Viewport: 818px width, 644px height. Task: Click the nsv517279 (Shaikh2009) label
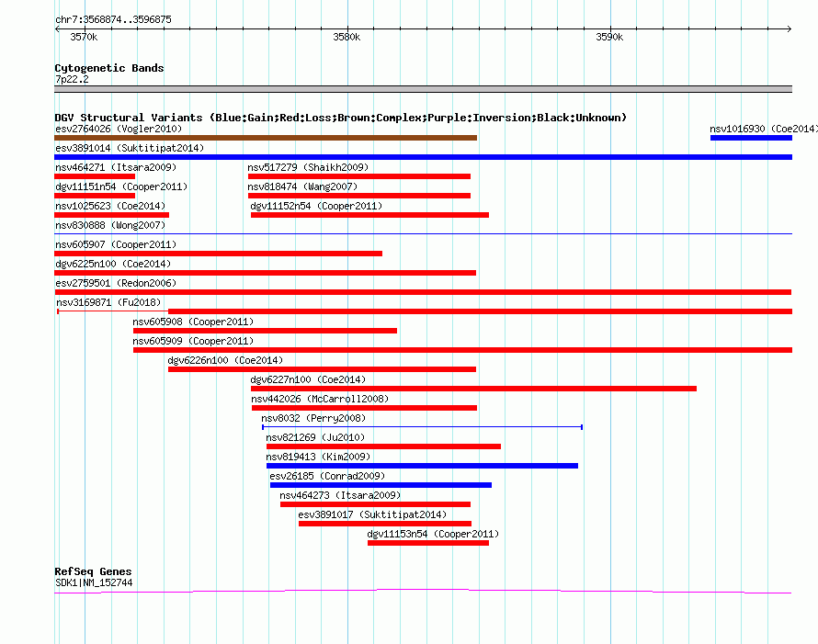coord(308,167)
